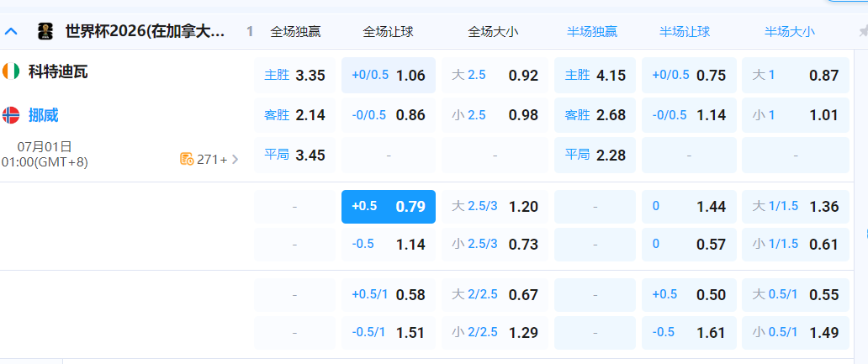868x364 pixels.
Task: Collapse the 世界杯2026 league section chevron
Action: click(x=11, y=32)
